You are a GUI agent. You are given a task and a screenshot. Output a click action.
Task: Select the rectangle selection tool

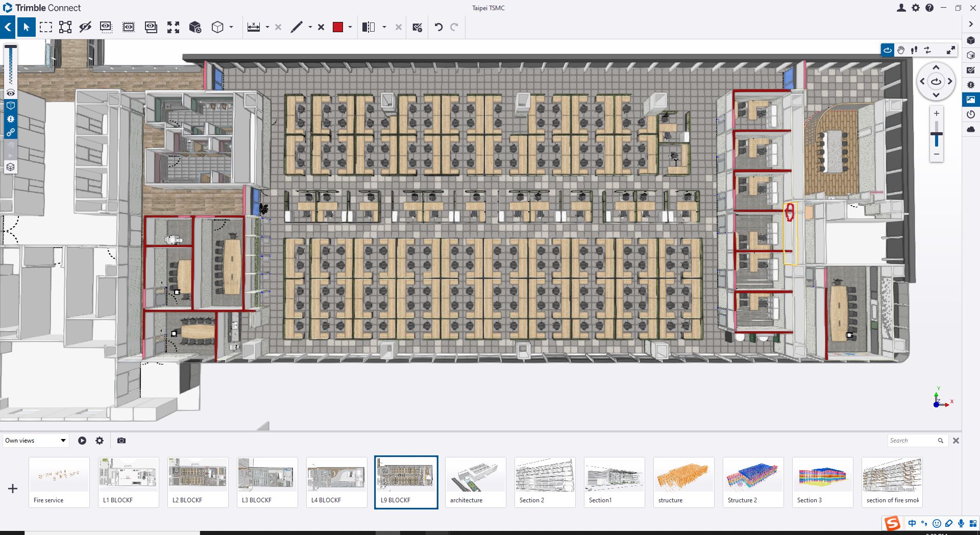click(x=46, y=27)
